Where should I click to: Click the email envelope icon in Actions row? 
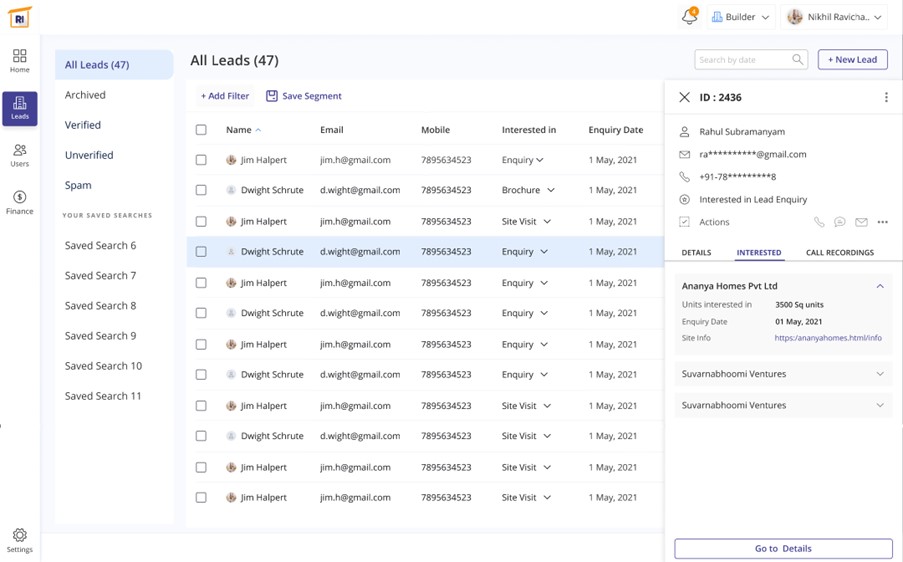pyautogui.click(x=861, y=222)
